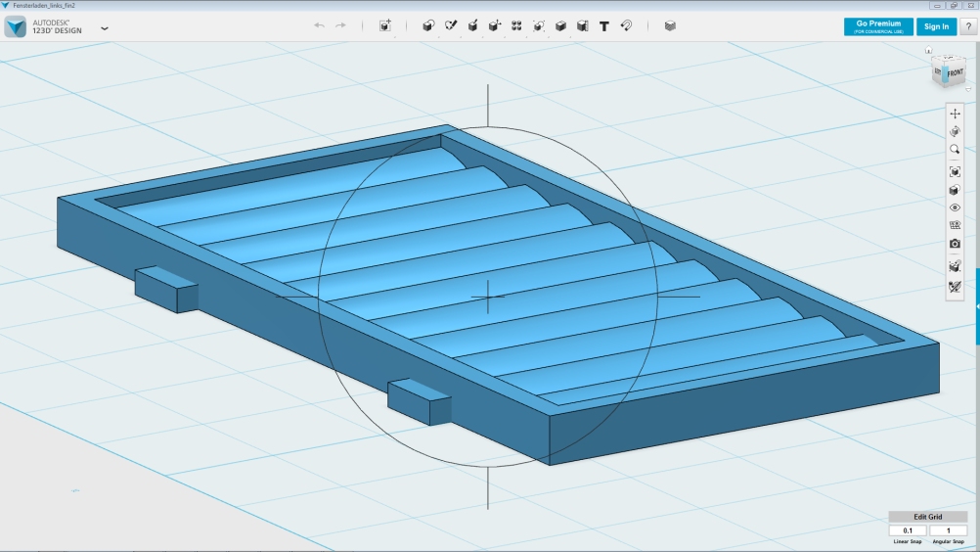Select the Text tool

point(603,26)
